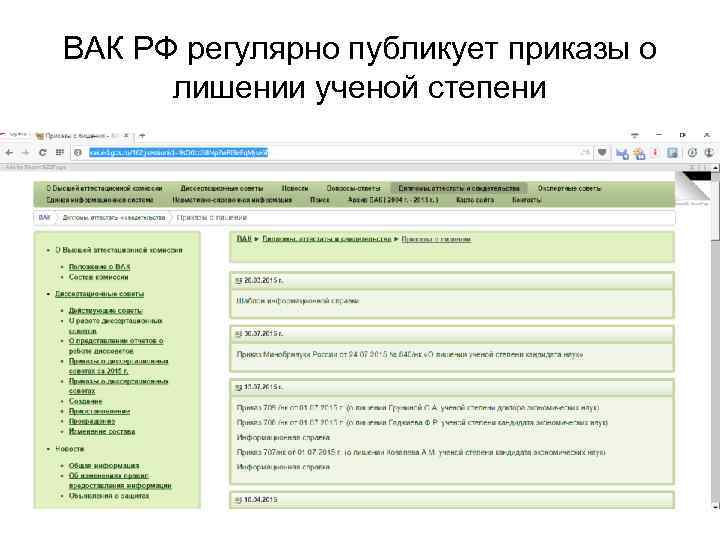720x540 pixels.
Task: Open 'Приказы о диссертационных советах за 2015 г.'
Action: [118, 366]
